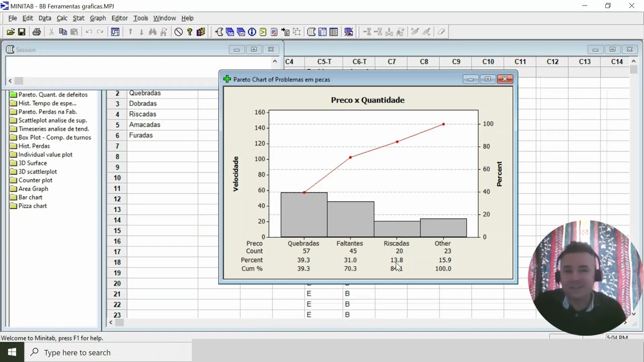Screen dimensions: 644x362
Task: Open the Stat menu
Action: pos(78,18)
